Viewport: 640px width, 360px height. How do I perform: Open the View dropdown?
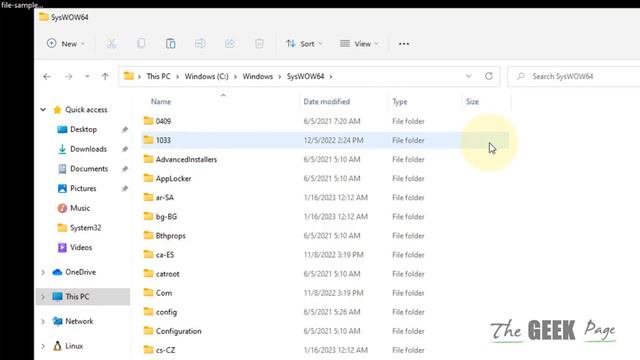tap(359, 44)
